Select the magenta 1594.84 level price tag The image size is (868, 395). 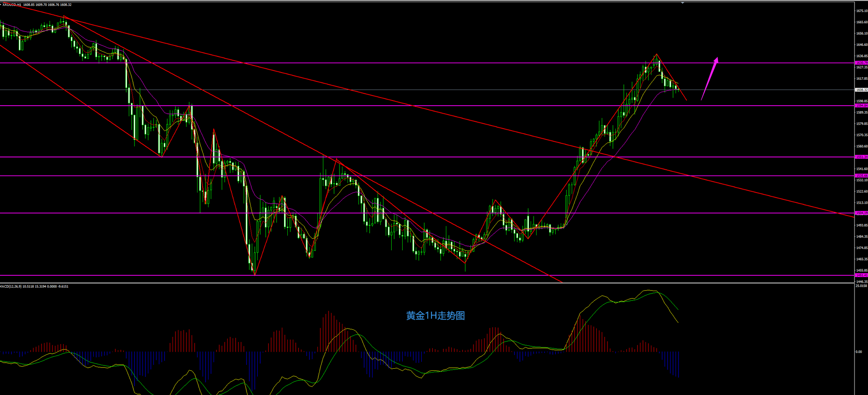pyautogui.click(x=862, y=106)
